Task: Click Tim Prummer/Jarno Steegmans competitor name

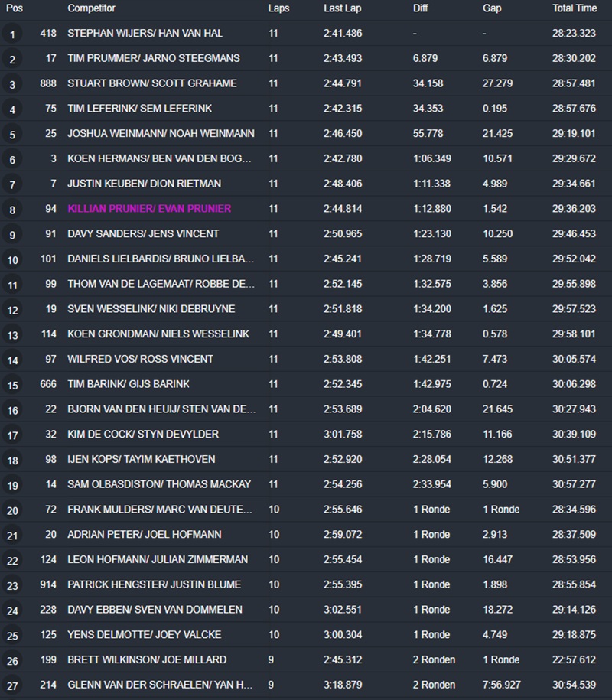Action: (x=153, y=59)
